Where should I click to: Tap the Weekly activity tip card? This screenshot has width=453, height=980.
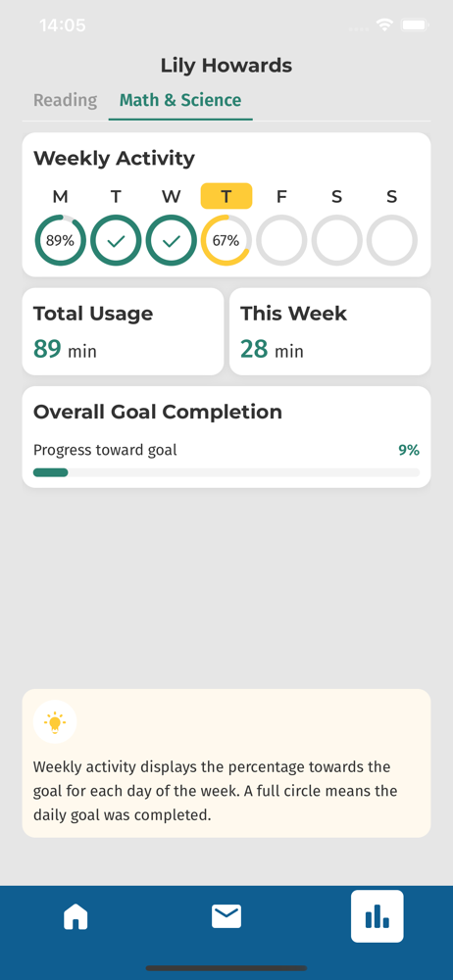(x=226, y=763)
